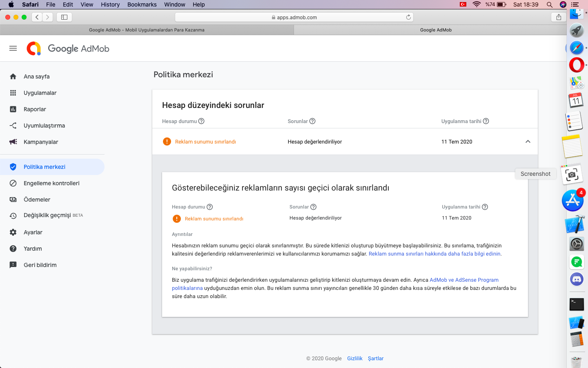Select Politika merkezi shield item

(x=52, y=167)
